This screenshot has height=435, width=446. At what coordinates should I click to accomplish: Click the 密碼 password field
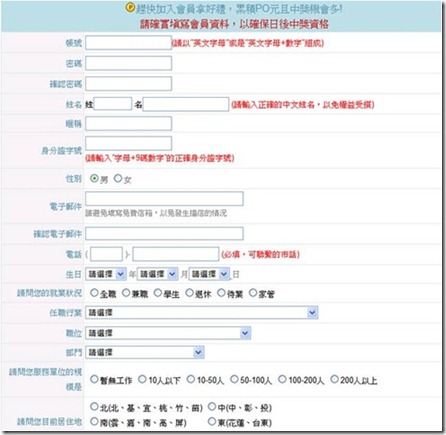pos(129,63)
